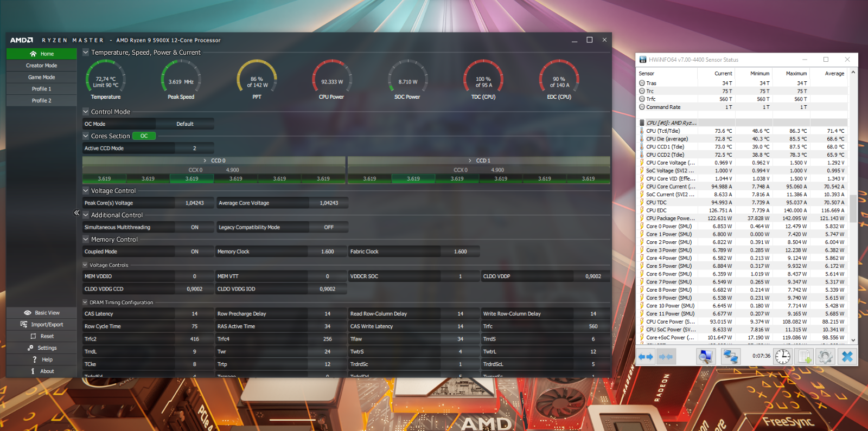The height and width of the screenshot is (431, 868).
Task: Click Command Rate clock icon in HWiNFO
Action: (642, 107)
